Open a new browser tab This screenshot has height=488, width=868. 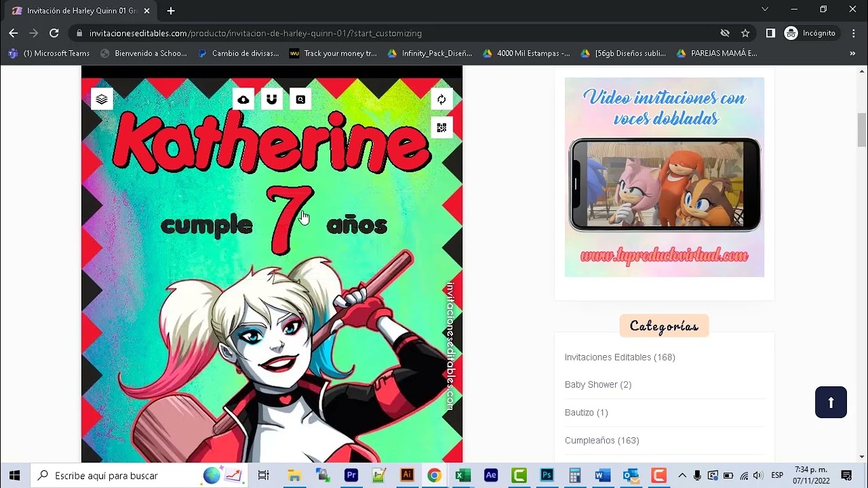pyautogui.click(x=171, y=11)
